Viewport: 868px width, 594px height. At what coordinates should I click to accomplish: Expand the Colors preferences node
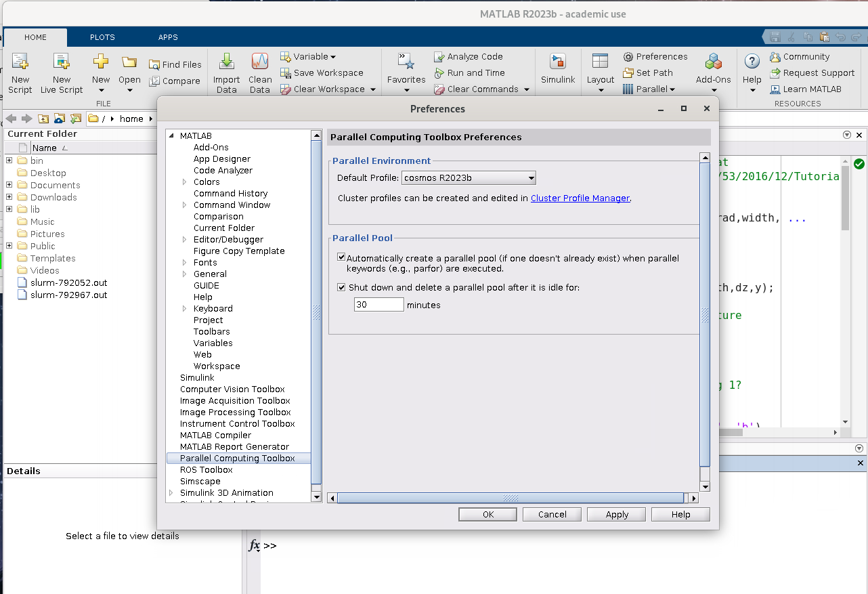click(184, 182)
